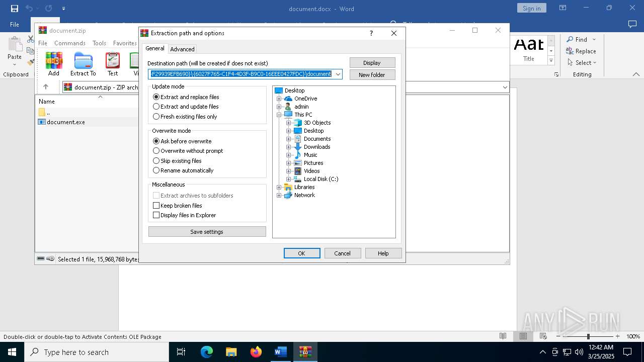Click the Word Save icon in title bar
The width and height of the screenshot is (644, 362).
(x=15, y=9)
